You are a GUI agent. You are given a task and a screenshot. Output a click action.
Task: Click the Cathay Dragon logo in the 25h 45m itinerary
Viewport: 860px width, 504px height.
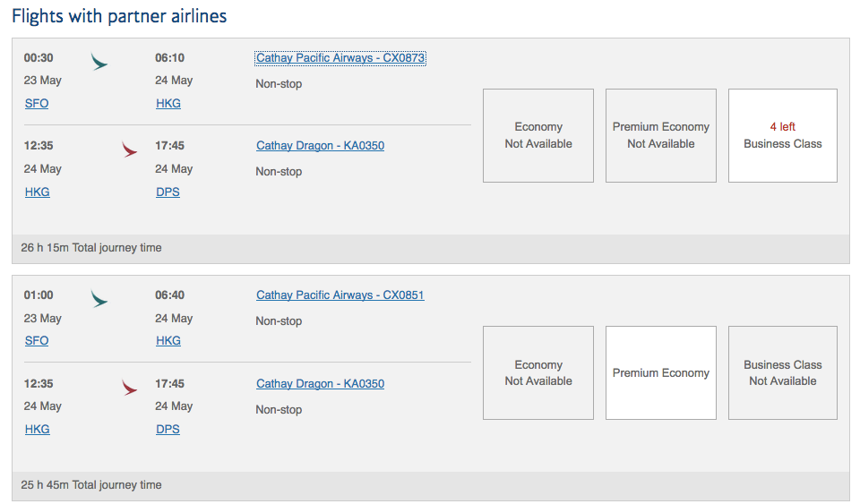(130, 387)
